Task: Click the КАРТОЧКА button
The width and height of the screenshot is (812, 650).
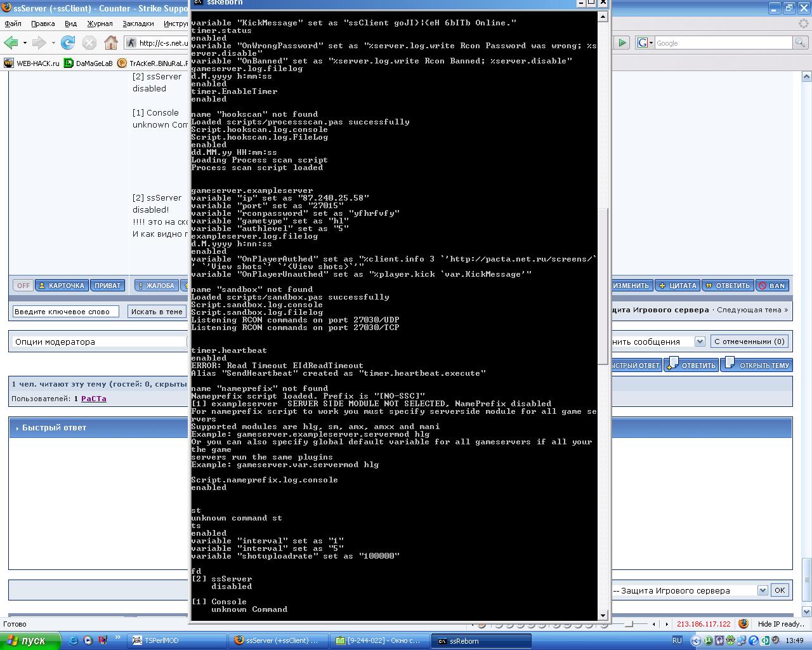Action: (x=61, y=286)
